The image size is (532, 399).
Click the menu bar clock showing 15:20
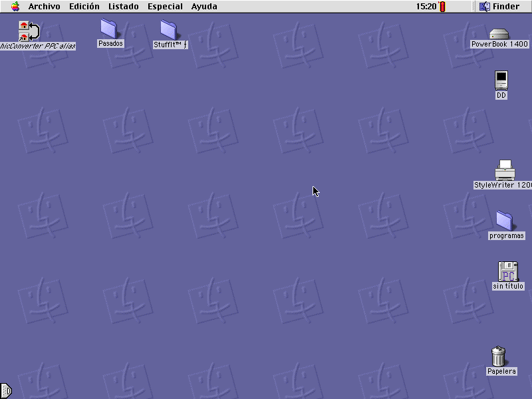pyautogui.click(x=426, y=7)
